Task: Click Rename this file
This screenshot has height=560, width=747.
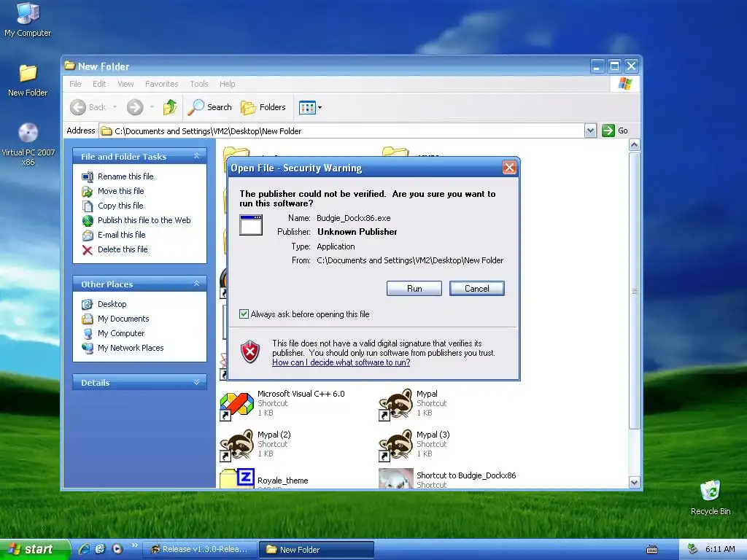Action: coord(125,176)
